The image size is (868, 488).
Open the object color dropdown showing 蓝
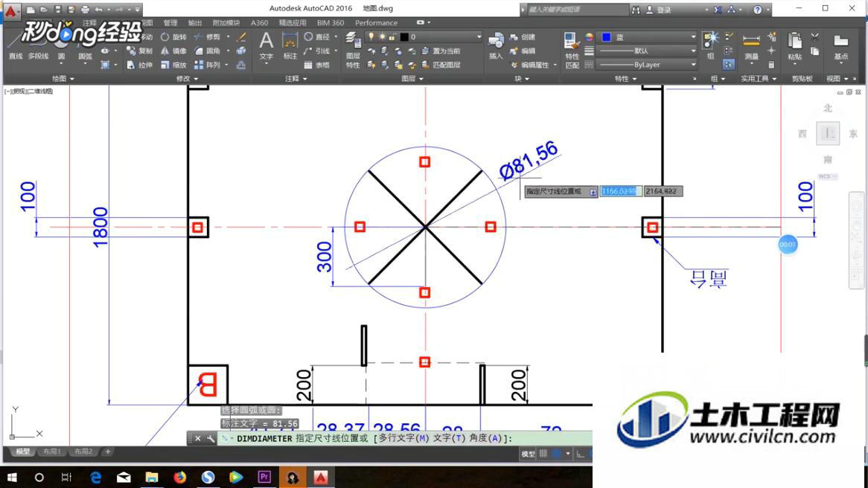point(648,37)
